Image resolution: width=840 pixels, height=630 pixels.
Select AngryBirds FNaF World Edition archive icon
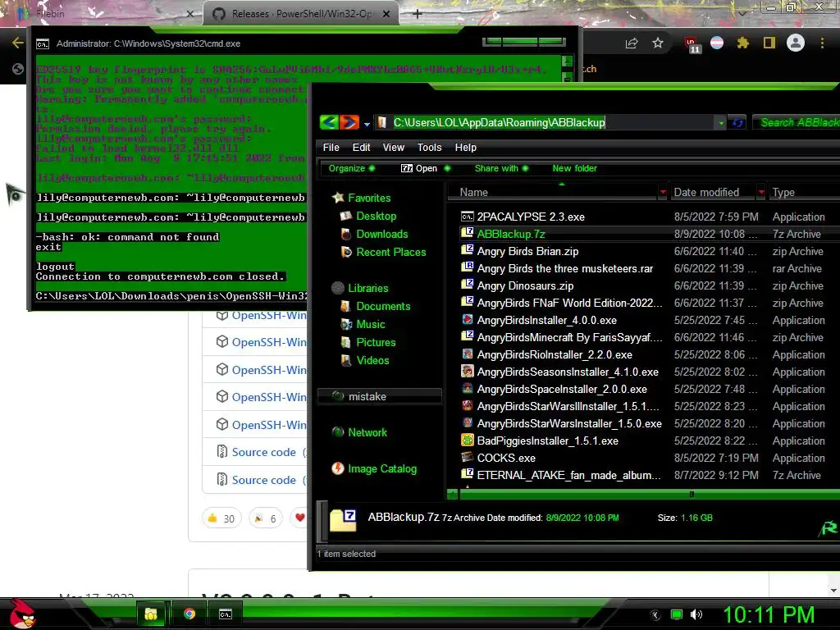(467, 302)
